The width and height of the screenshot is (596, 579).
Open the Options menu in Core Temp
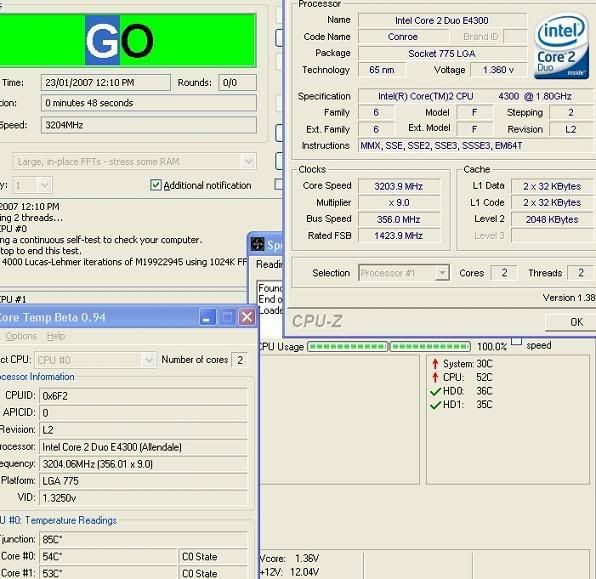[21, 336]
